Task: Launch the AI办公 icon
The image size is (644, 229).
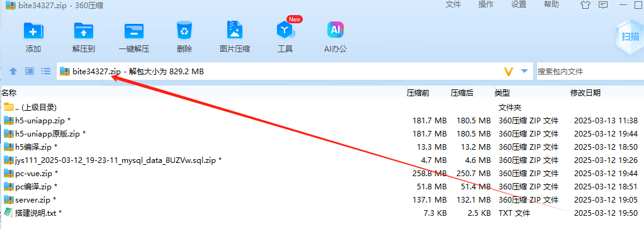Action: coord(335,30)
